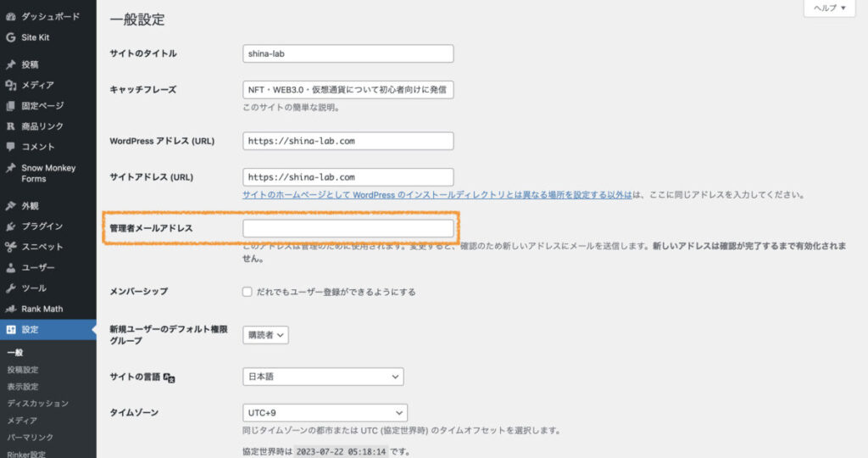
Task: Open the default user role dropdown
Action: [x=265, y=335]
